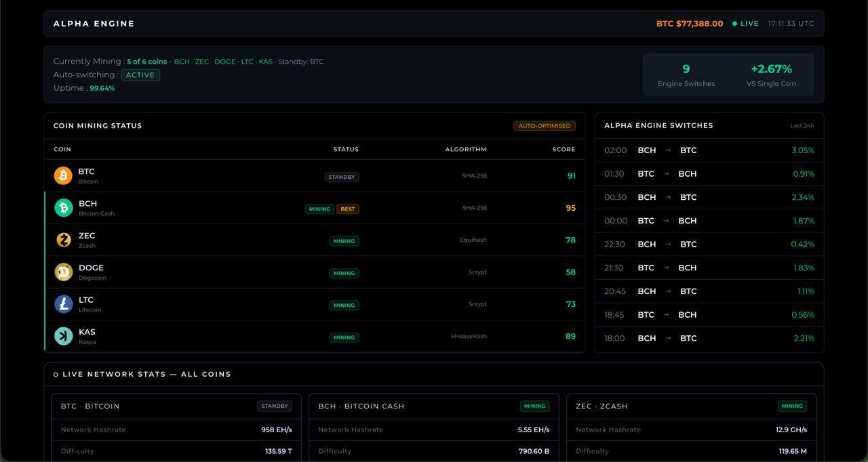This screenshot has width=868, height=462.
Task: Open the Engine Switches stat card
Action: (x=686, y=75)
